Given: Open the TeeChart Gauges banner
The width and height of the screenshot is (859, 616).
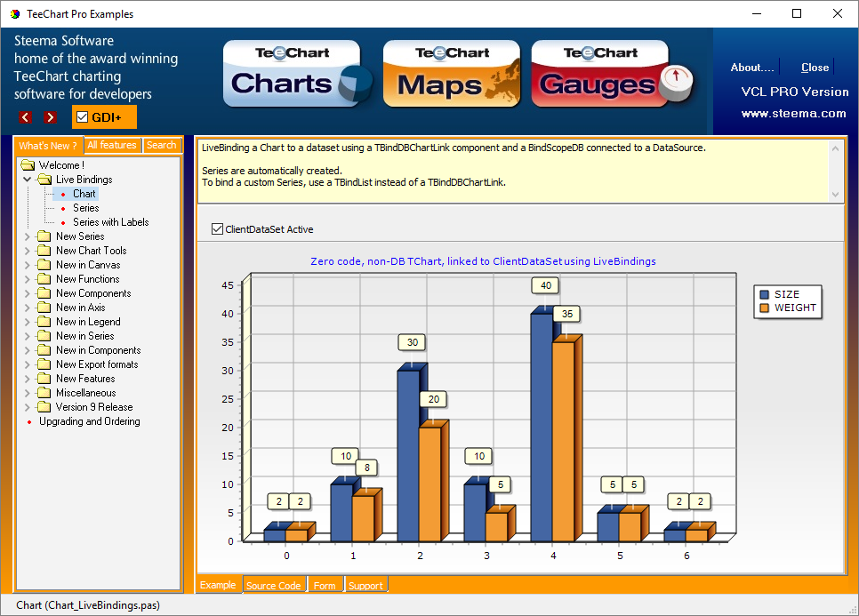Looking at the screenshot, I should (612, 74).
